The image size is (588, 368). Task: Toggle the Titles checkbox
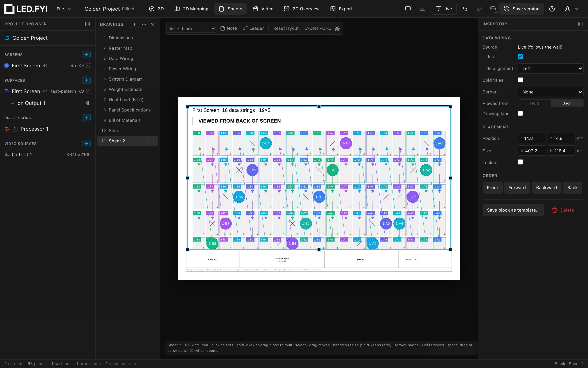pyautogui.click(x=520, y=56)
